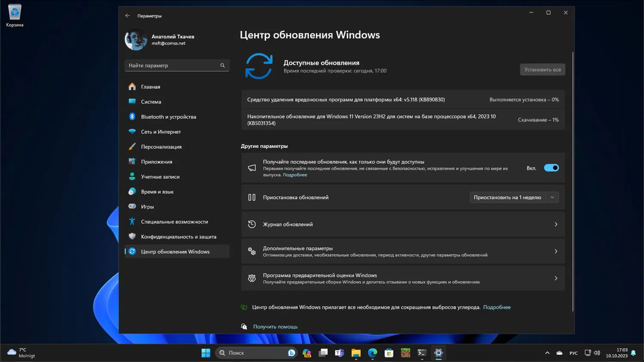Open the Получить помощь link
Viewport: 644px width, 362px height.
pyautogui.click(x=275, y=327)
